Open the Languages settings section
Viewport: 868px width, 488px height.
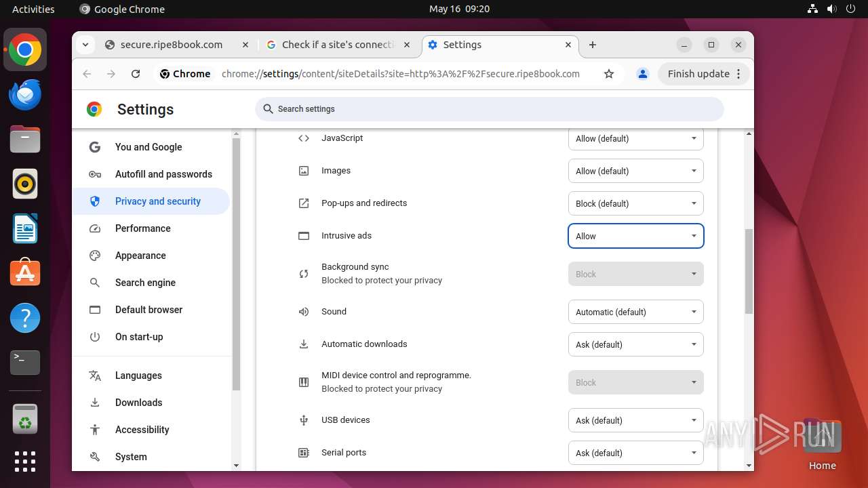[151, 375]
